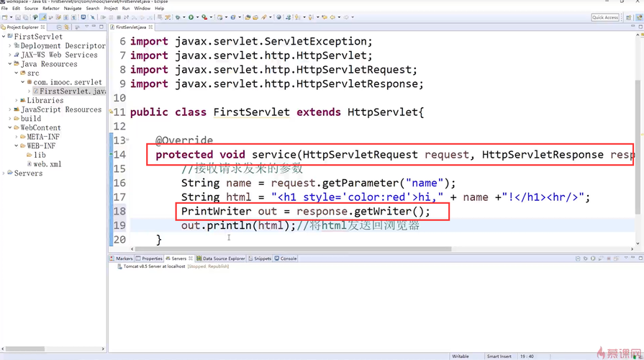The height and width of the screenshot is (360, 644).
Task: Click the Run green play toolbar icon
Action: (191, 17)
